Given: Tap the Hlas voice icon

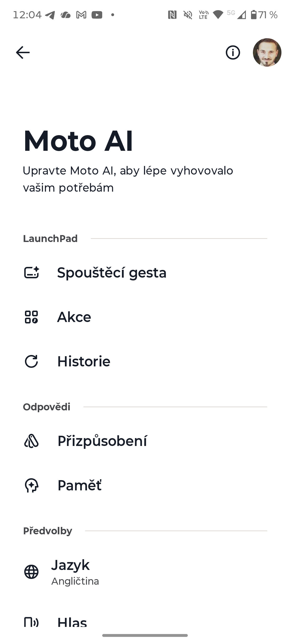Looking at the screenshot, I should tap(32, 622).
